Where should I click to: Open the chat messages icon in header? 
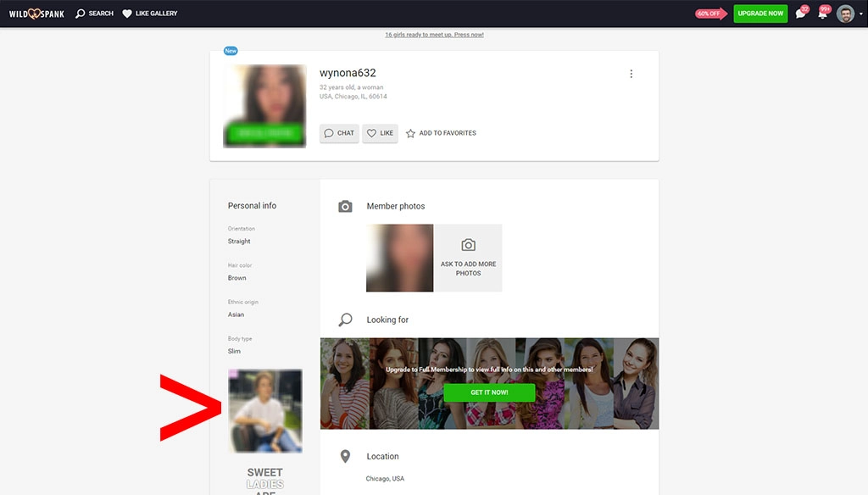[x=801, y=14]
